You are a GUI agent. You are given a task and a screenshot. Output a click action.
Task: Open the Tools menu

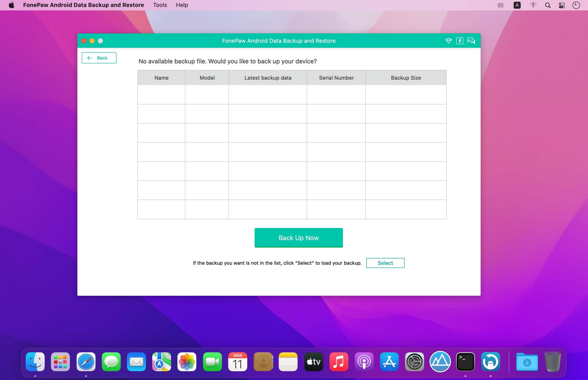tap(160, 5)
